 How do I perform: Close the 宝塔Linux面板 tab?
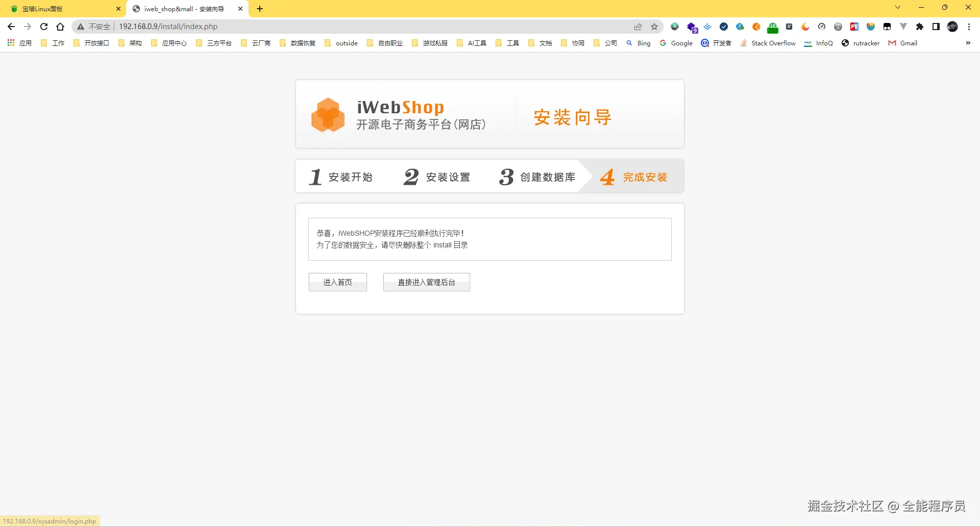click(118, 9)
